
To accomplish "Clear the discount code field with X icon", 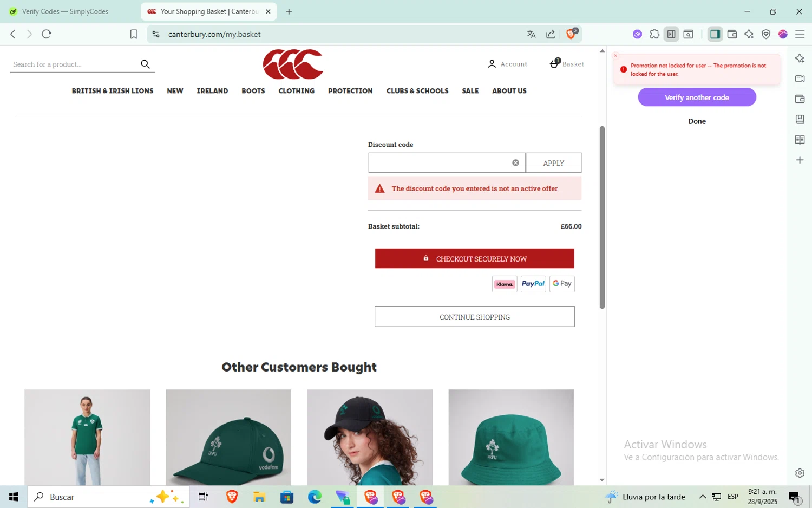I will click(515, 162).
